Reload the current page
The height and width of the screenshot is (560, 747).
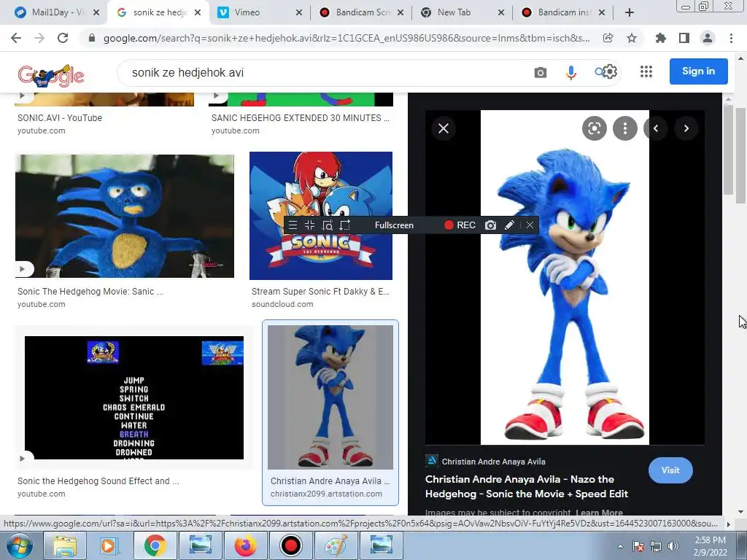(63, 38)
